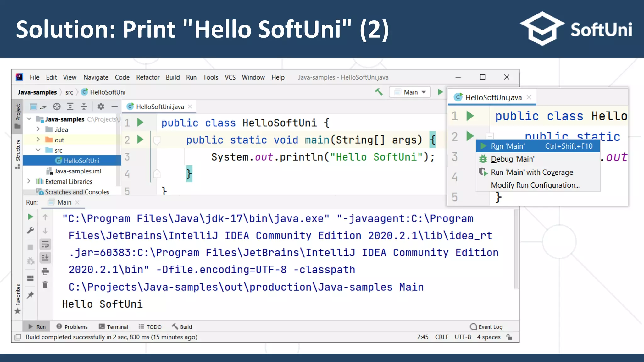Click the wrench Modify Run Configuration icon

tap(31, 230)
